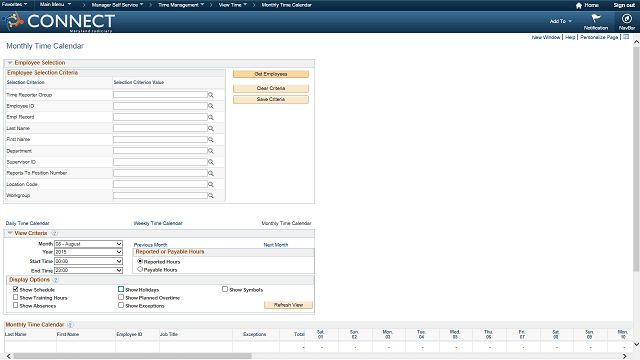Click the Notification flag icon

coord(596,18)
